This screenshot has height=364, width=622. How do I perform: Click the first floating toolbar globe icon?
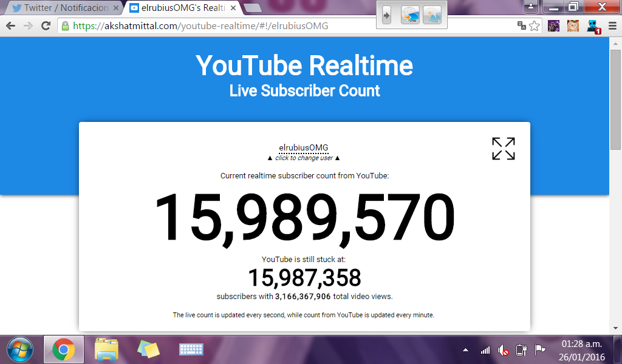[410, 15]
